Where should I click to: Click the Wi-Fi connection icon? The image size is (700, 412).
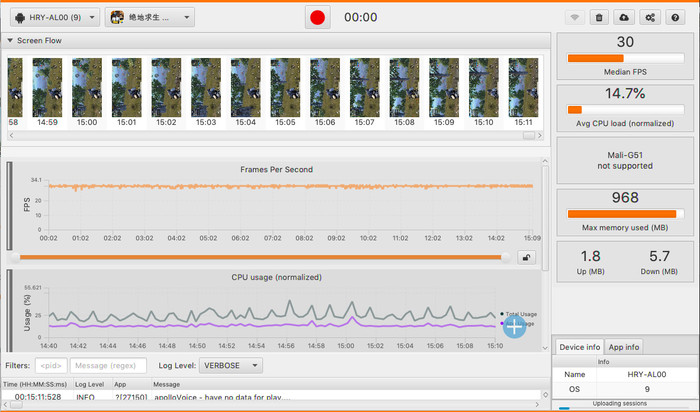[575, 18]
